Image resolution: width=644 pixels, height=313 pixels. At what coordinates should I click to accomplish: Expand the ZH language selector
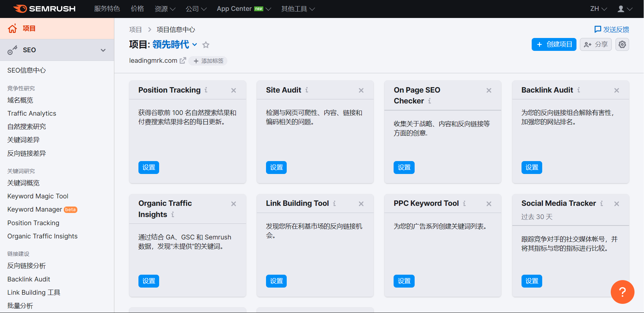(x=599, y=9)
